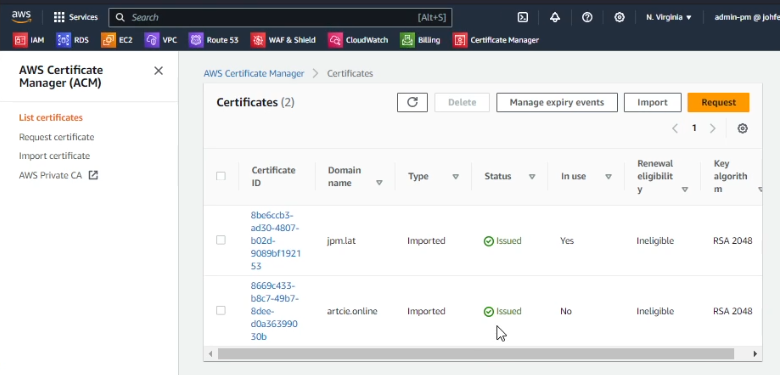This screenshot has width=780, height=375.
Task: Click Manage expiry events button
Action: click(x=557, y=102)
